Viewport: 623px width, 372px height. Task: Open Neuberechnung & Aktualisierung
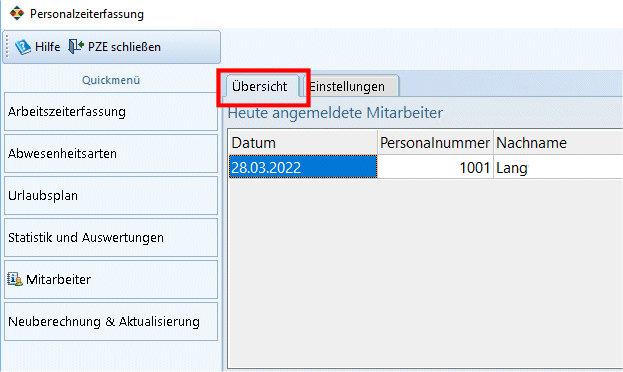tap(111, 322)
